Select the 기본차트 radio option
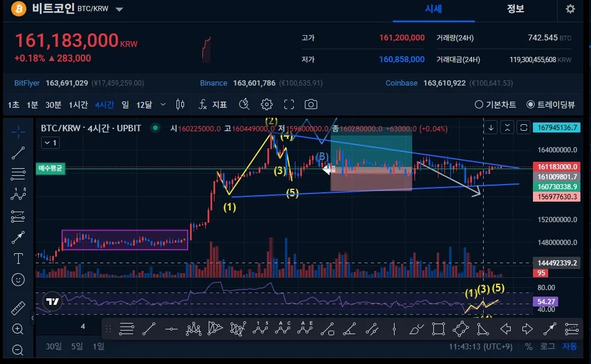 [495, 104]
